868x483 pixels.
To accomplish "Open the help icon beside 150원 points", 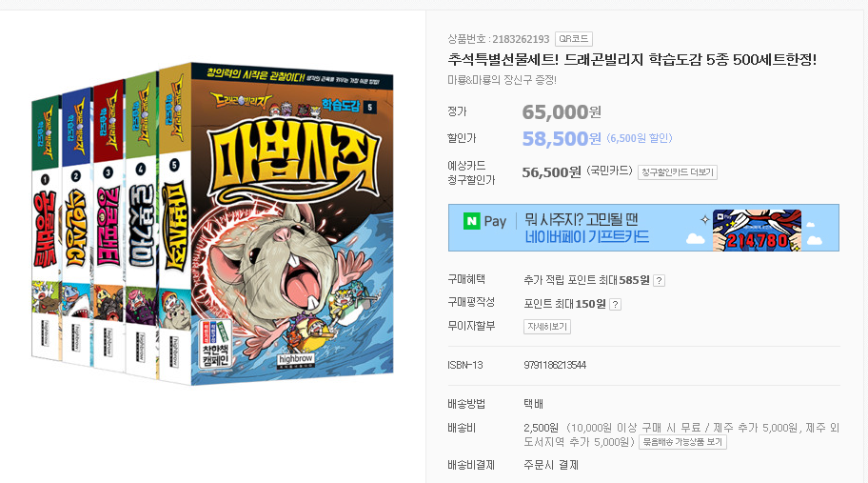I will [615, 304].
